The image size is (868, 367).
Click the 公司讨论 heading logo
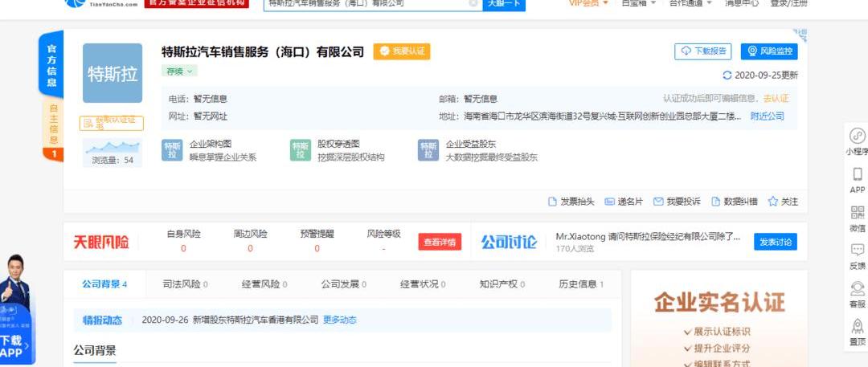click(508, 242)
